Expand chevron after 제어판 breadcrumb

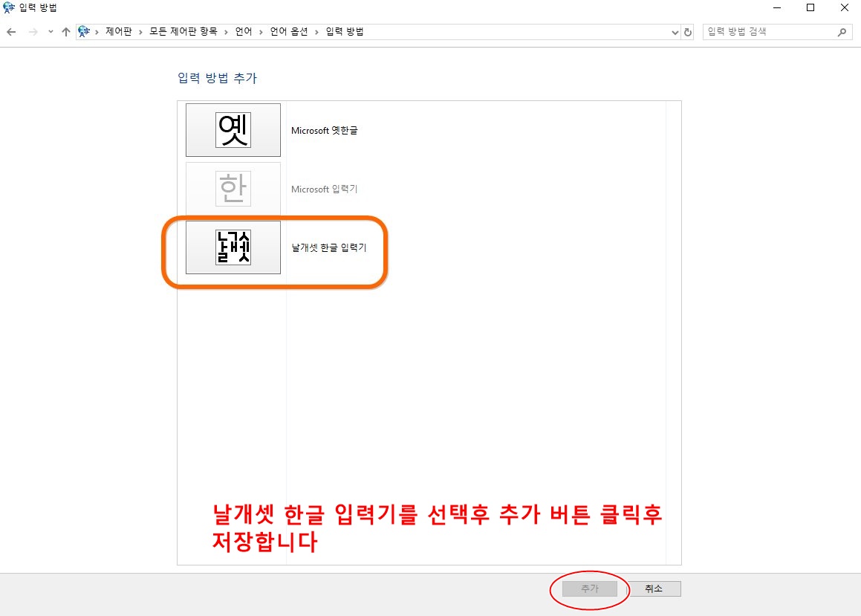(x=140, y=32)
